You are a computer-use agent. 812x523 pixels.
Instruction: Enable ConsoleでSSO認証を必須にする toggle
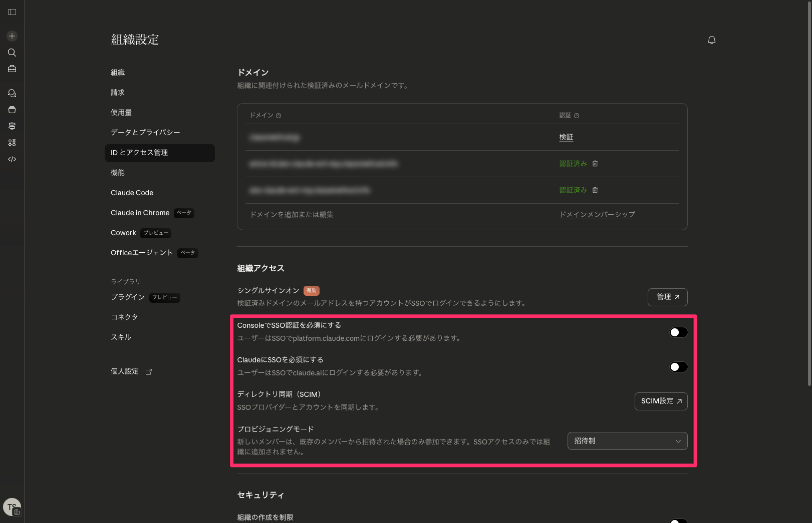tap(678, 332)
